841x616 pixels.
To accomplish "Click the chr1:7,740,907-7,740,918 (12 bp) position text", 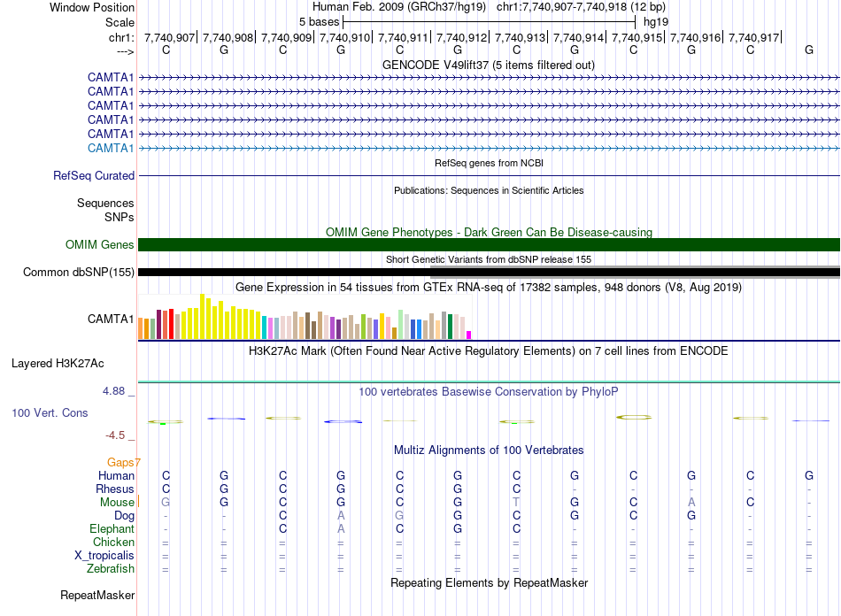I will (581, 7).
